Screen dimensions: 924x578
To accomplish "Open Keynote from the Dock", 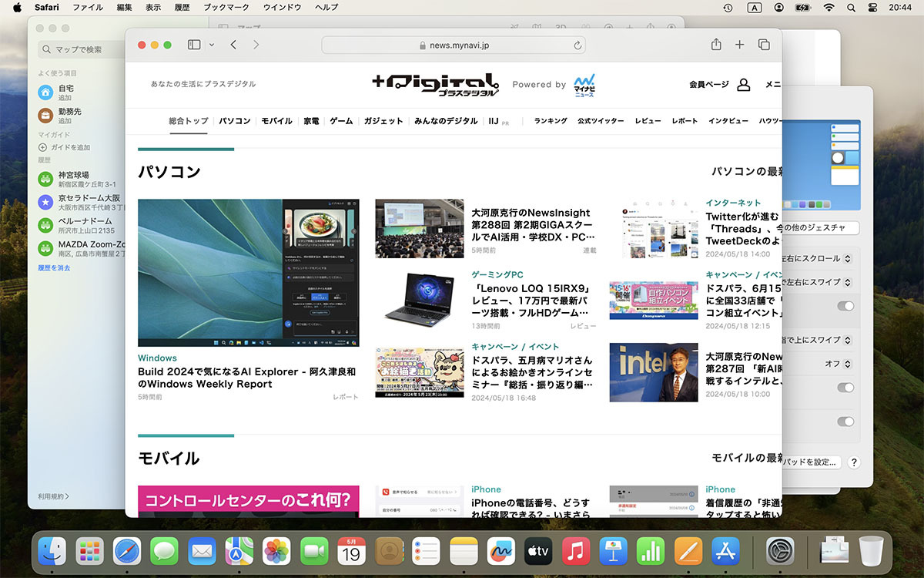I will point(613,551).
